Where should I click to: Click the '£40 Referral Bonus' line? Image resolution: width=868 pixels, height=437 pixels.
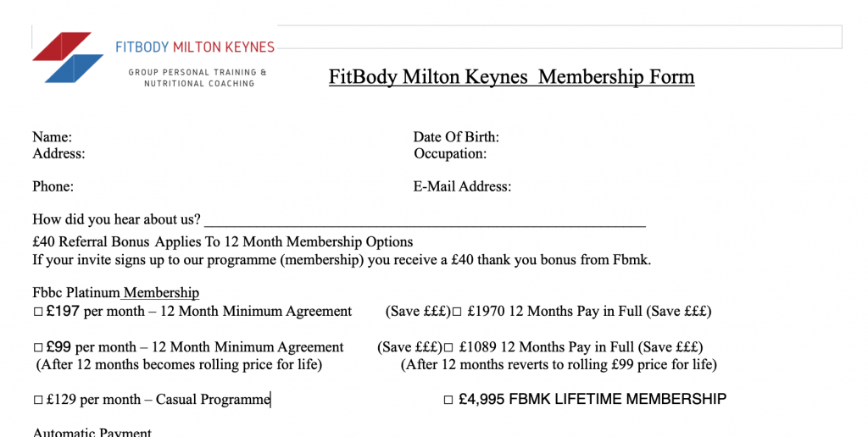(223, 241)
